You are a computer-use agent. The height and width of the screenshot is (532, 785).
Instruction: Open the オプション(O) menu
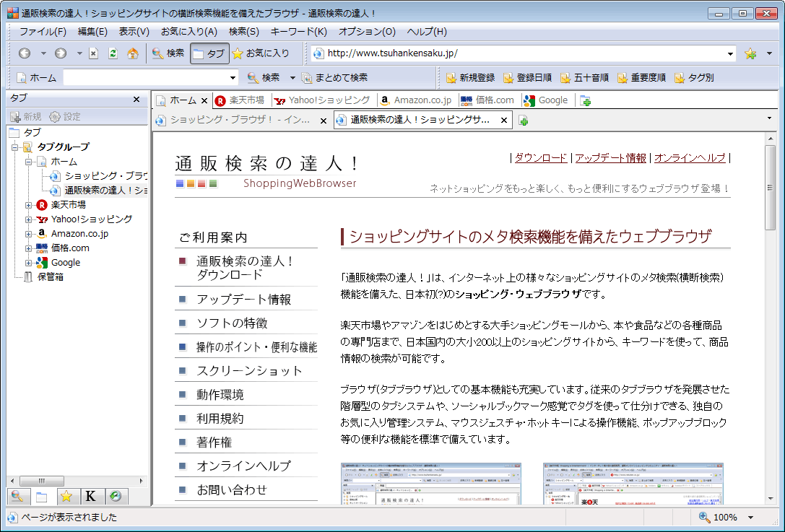pyautogui.click(x=367, y=32)
